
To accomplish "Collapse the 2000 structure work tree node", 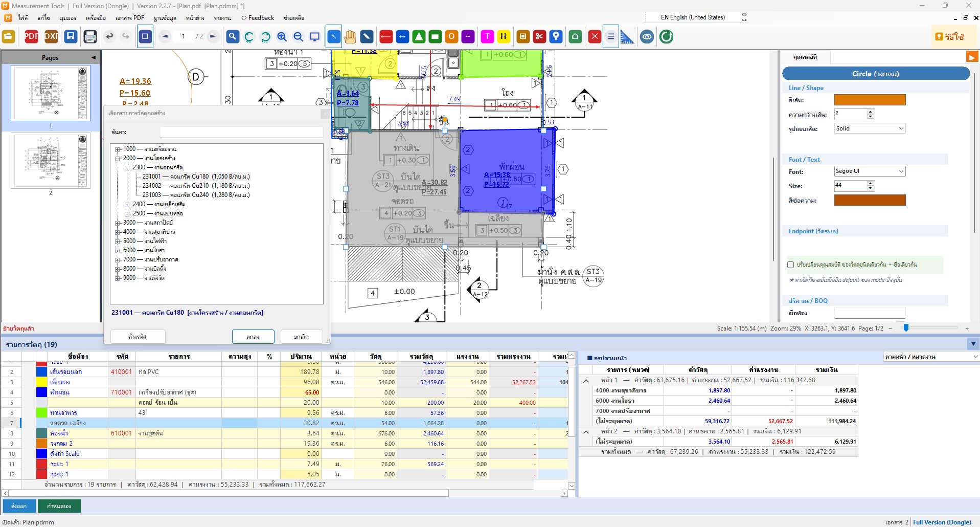I will [117, 158].
